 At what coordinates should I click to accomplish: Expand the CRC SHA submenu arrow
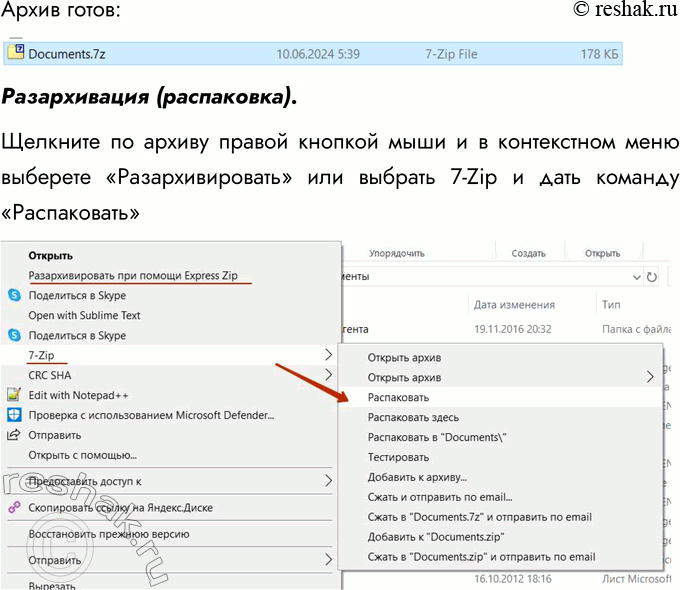[328, 374]
